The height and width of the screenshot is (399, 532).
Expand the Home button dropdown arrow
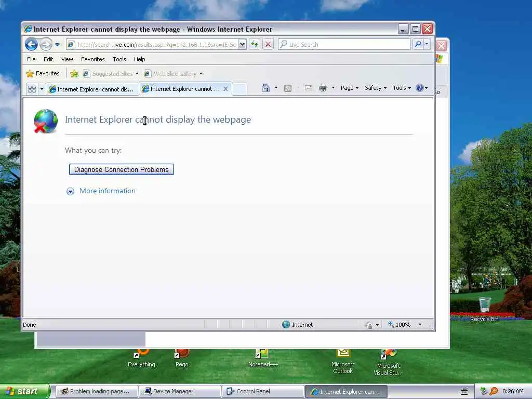coord(276,88)
